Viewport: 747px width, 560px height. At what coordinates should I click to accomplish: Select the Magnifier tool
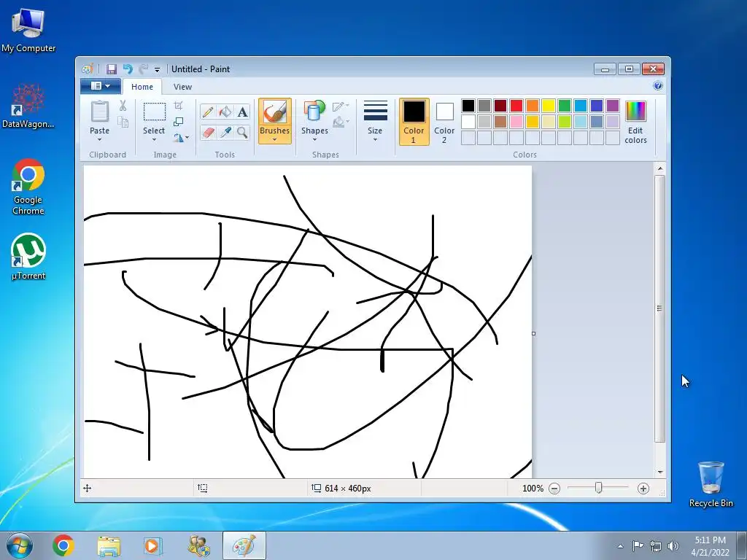242,132
